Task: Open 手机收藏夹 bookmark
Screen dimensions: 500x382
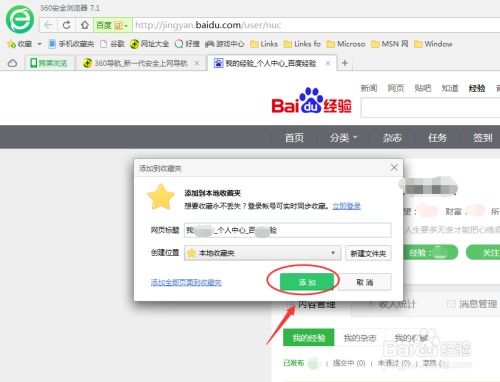Action: 71,44
